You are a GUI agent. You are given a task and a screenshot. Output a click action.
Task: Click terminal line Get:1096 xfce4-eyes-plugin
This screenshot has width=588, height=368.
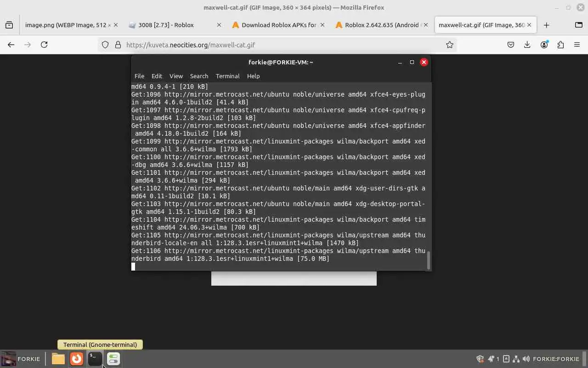[278, 98]
